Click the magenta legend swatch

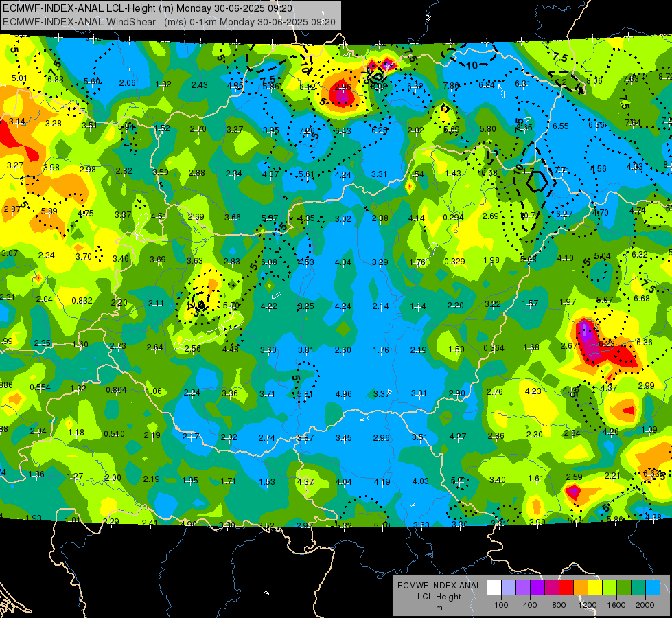click(552, 587)
